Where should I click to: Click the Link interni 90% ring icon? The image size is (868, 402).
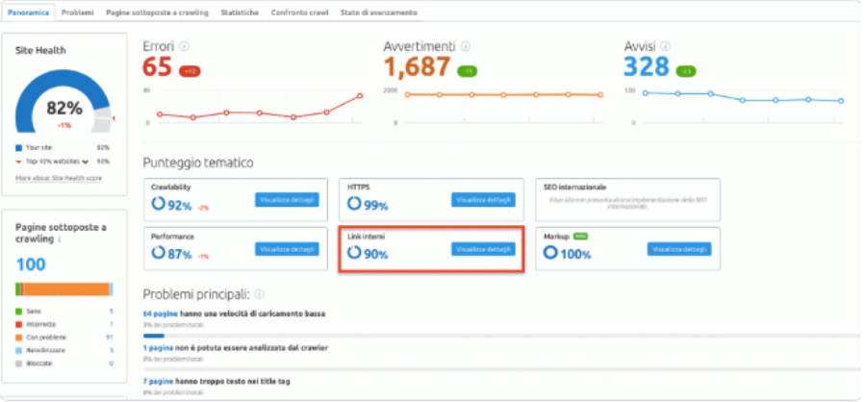pos(354,253)
